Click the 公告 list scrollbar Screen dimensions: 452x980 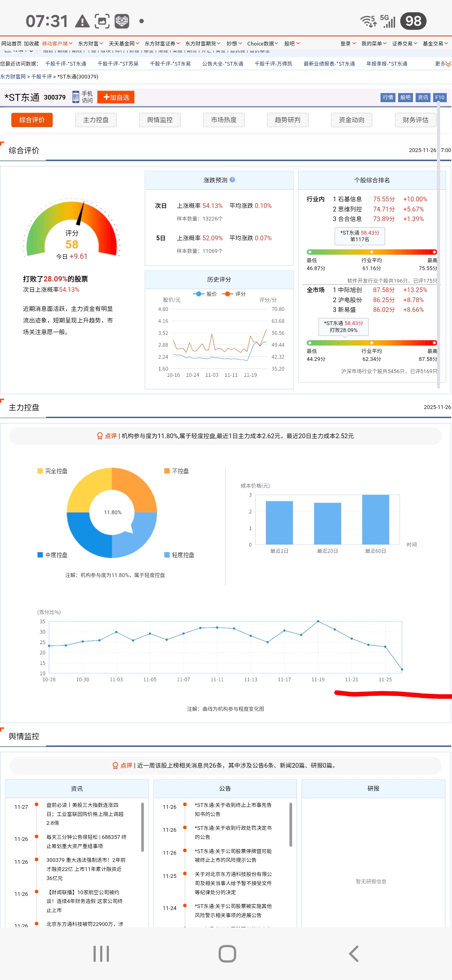[291, 825]
